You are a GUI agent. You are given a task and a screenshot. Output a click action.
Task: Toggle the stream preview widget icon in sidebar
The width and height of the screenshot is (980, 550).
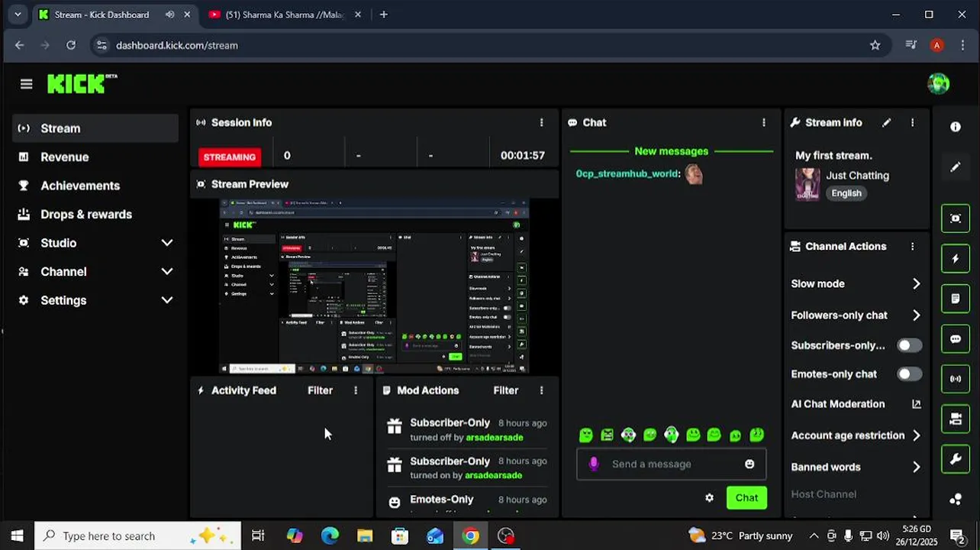(x=956, y=218)
